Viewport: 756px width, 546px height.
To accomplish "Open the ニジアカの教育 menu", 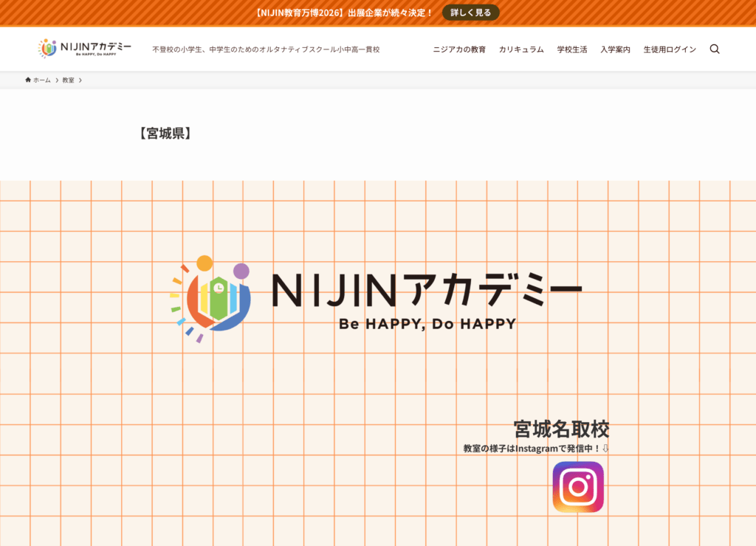I will pyautogui.click(x=459, y=49).
